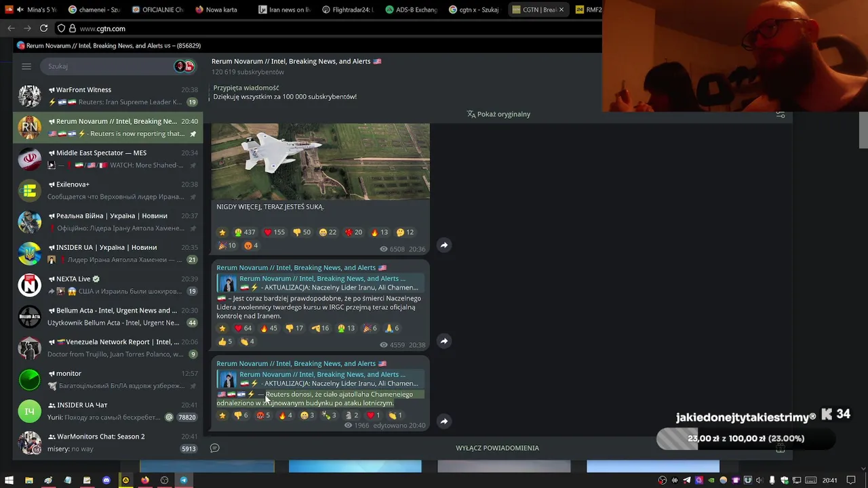Toggle the 437 reaction on the jet post
868x488 pixels.
pyautogui.click(x=245, y=232)
